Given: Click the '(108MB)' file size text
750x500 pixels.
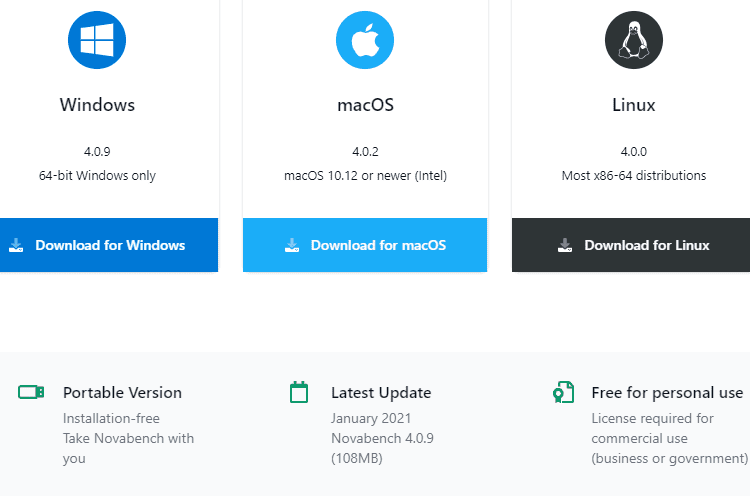Looking at the screenshot, I should (x=357, y=458).
